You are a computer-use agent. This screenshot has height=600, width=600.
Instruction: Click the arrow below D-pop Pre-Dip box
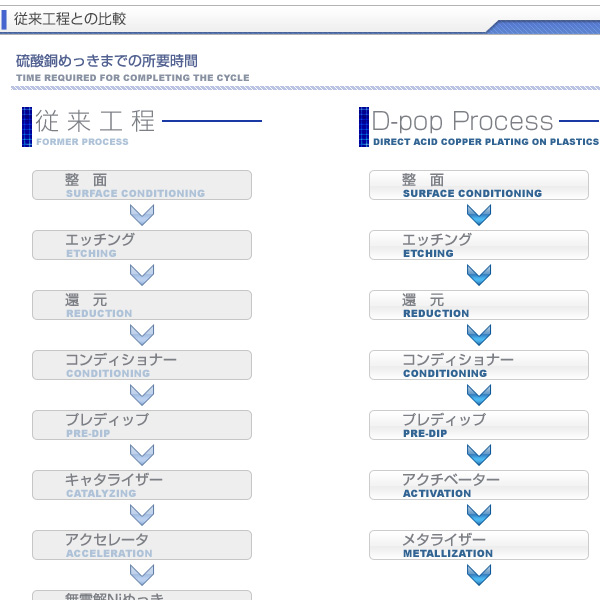[x=479, y=455]
